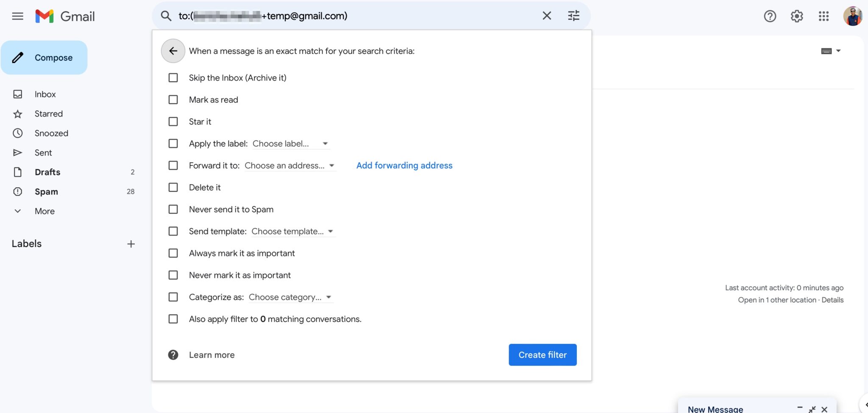868x413 pixels.
Task: Click the Compose pencil button
Action: [44, 57]
